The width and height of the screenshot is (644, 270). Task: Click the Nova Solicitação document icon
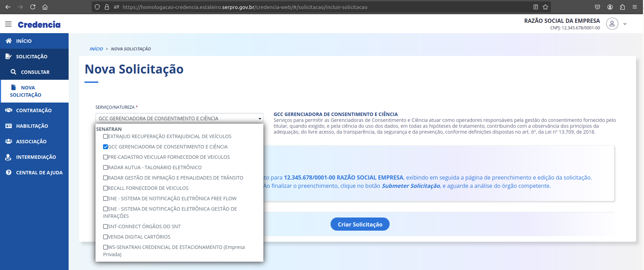[x=13, y=87]
